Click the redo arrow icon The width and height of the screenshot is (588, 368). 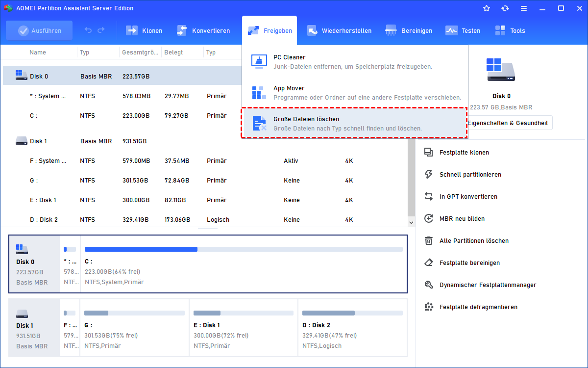(x=101, y=30)
